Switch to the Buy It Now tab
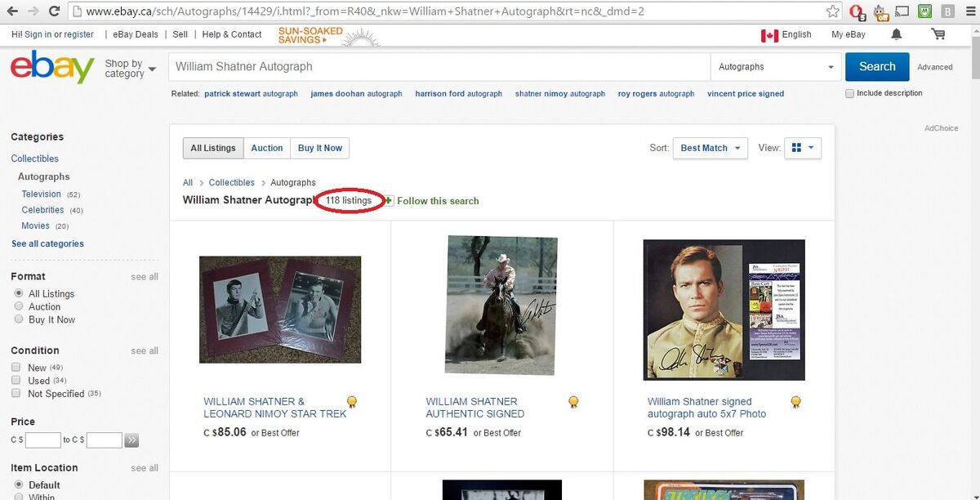980x500 pixels. coord(320,148)
